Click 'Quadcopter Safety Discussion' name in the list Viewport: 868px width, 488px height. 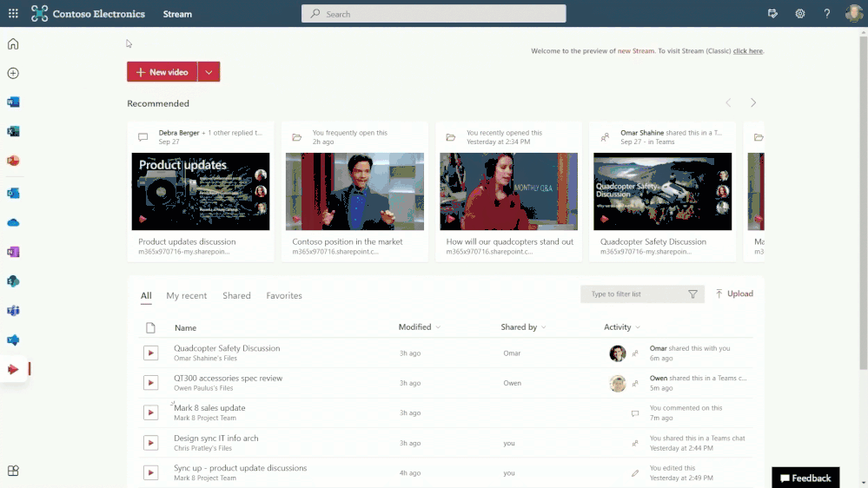click(227, 348)
